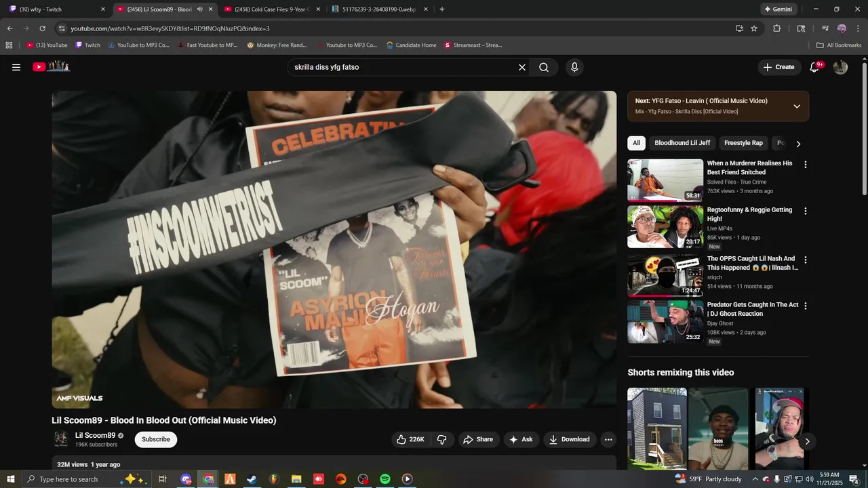868x488 pixels.
Task: Subscribe to Lil Scoom89
Action: coord(156,439)
